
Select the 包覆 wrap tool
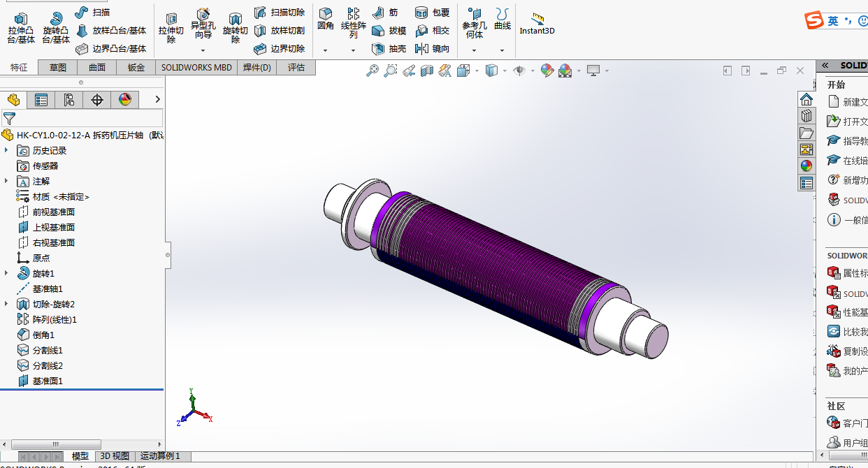(432, 12)
